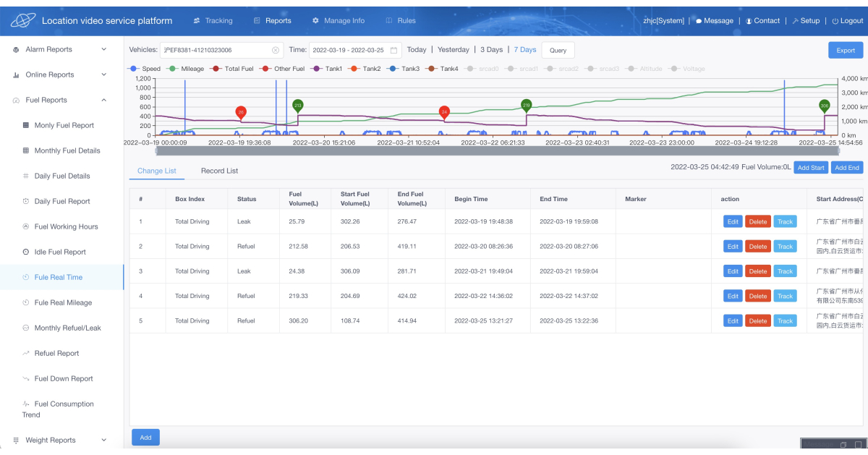Screen dimensions: 868x455
Task: Click the Export button
Action: (846, 51)
